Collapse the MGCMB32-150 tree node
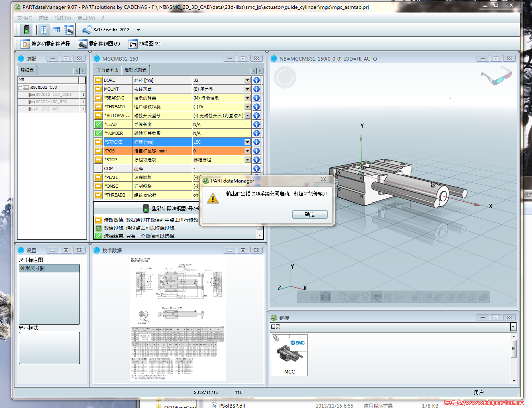Viewport: 532px width, 408px height. point(20,87)
